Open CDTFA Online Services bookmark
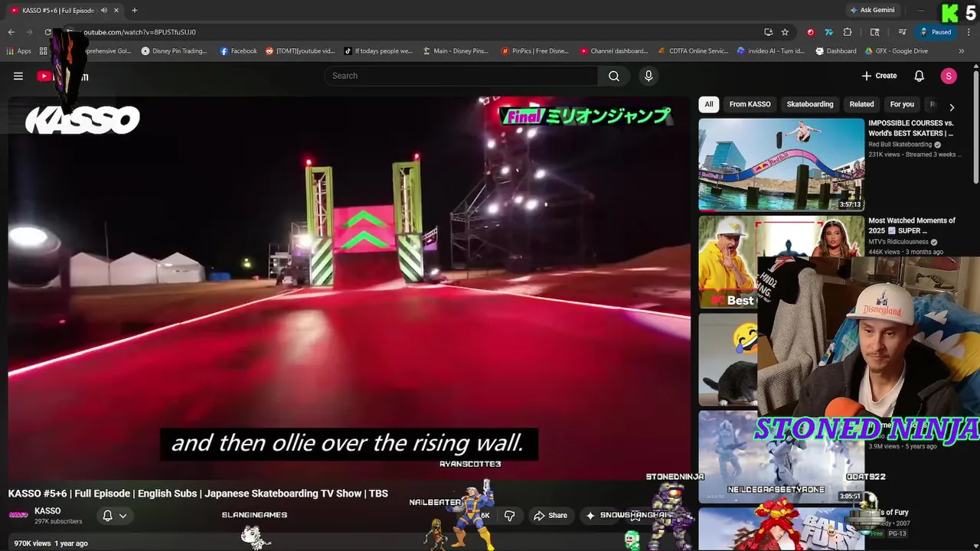The width and height of the screenshot is (980, 551). [x=694, y=51]
